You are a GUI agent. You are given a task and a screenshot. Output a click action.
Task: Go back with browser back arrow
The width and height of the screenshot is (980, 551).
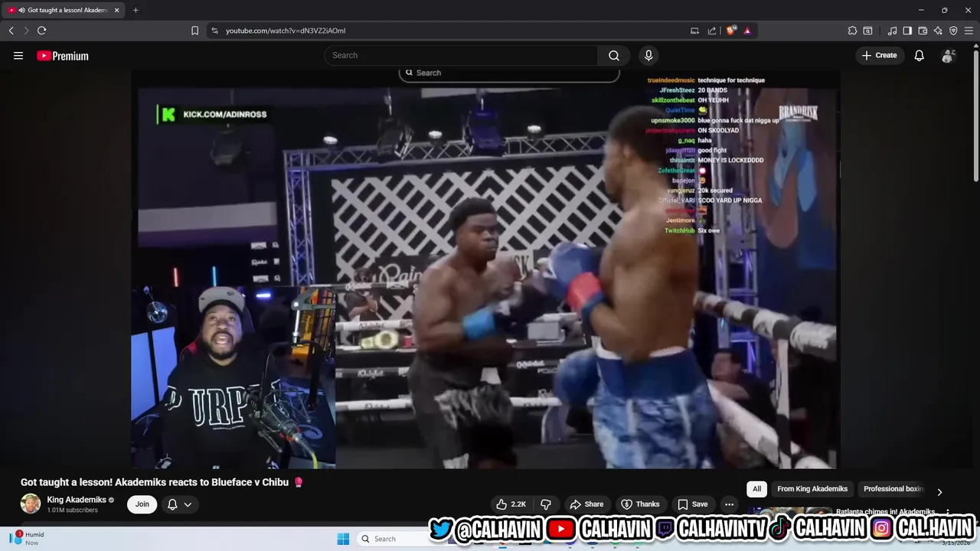click(x=11, y=31)
